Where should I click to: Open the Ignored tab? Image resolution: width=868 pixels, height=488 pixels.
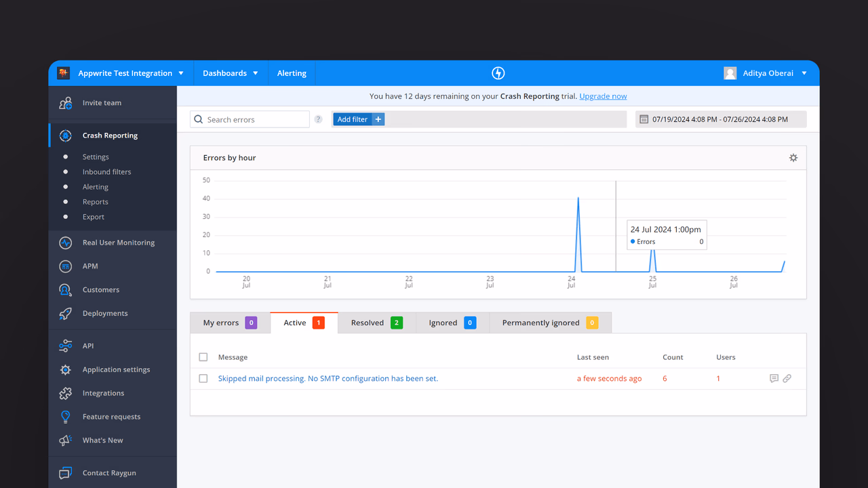452,323
